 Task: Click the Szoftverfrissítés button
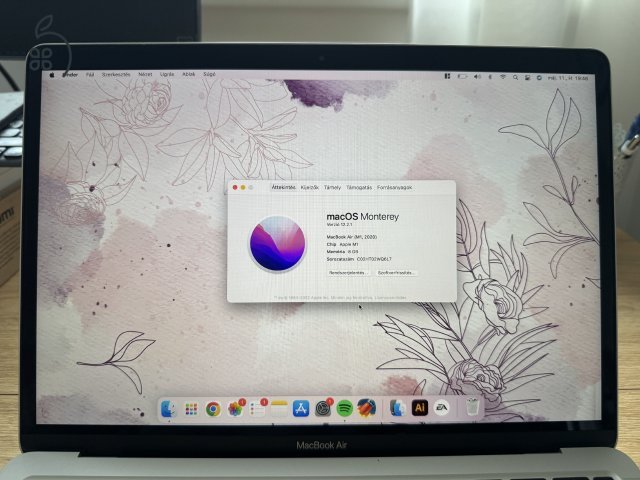point(396,273)
